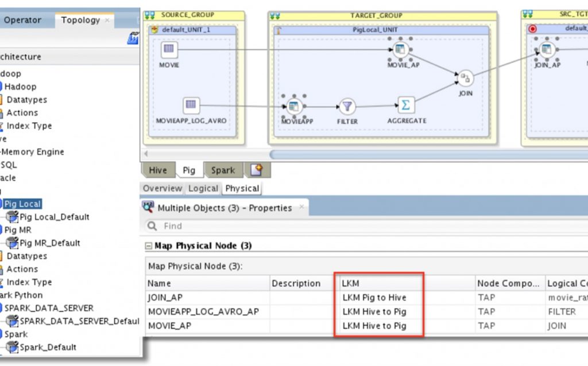Click the TARGET_GROUP header icon

[274, 15]
